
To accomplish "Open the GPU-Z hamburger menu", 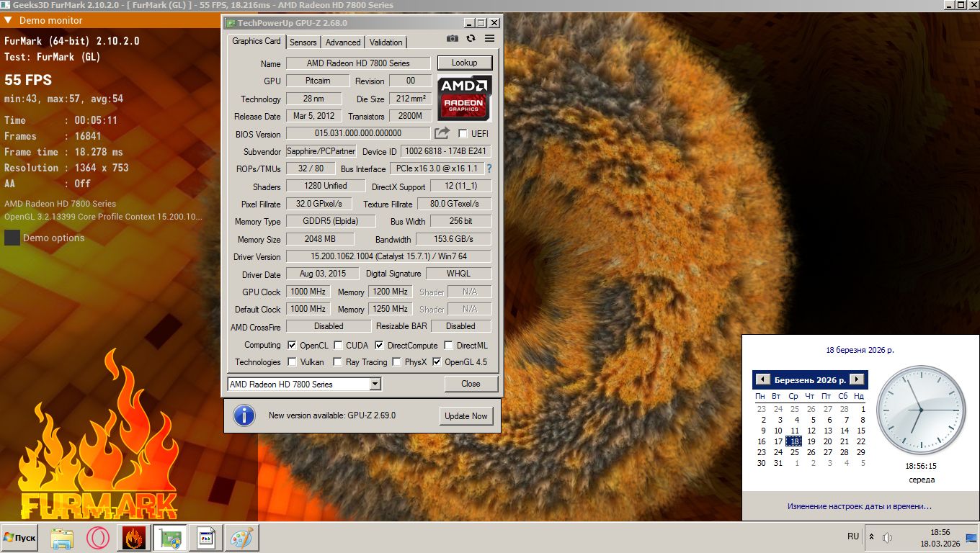I will coord(489,39).
